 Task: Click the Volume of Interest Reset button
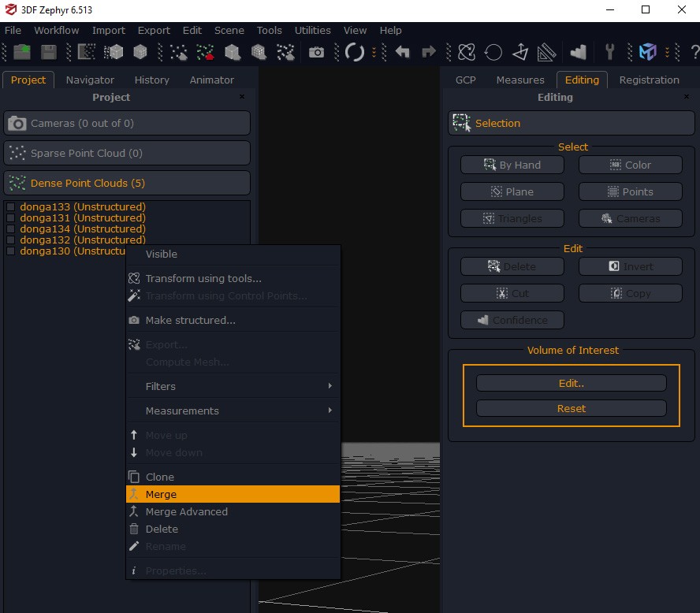click(x=571, y=408)
